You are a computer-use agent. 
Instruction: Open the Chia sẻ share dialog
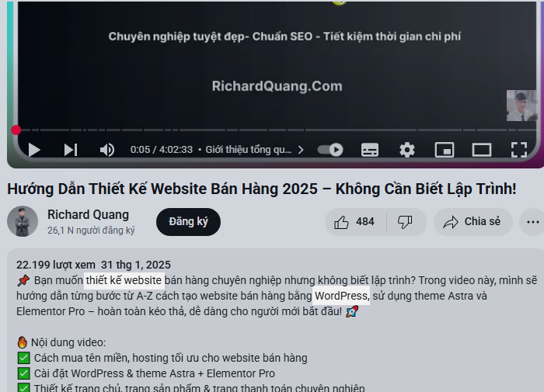pyautogui.click(x=473, y=222)
